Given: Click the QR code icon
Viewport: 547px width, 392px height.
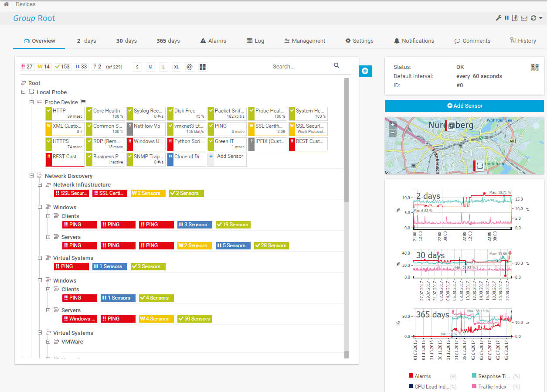Looking at the screenshot, I should point(535,67).
